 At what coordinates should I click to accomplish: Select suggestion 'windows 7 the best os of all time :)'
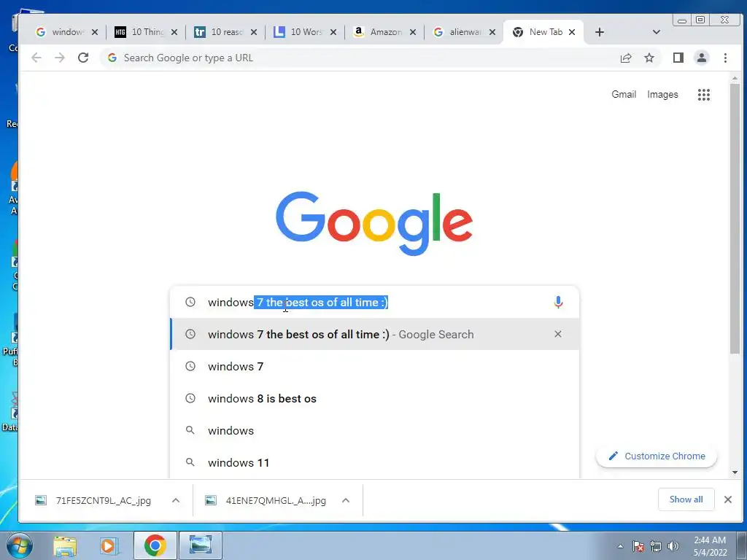tap(375, 334)
